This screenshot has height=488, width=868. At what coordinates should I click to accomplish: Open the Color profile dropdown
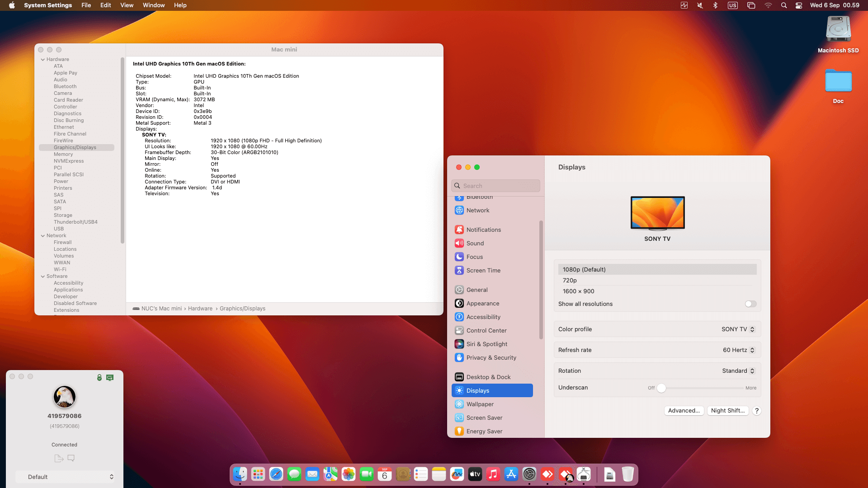click(738, 329)
